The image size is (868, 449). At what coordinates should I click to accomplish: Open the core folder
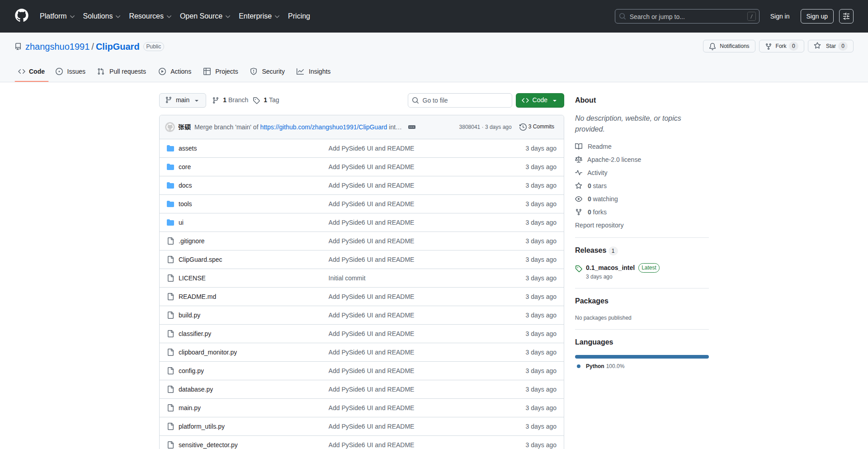click(x=184, y=166)
